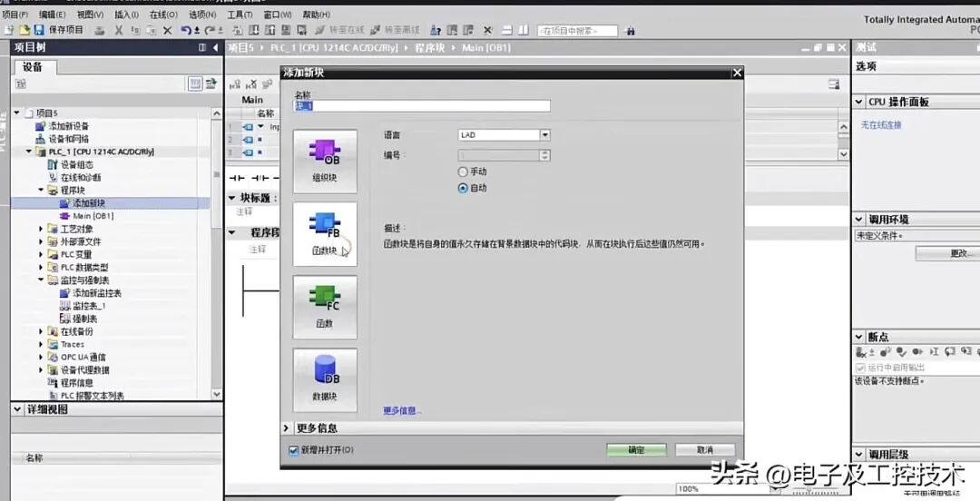Click the 名称 block name input field

pyautogui.click(x=422, y=106)
